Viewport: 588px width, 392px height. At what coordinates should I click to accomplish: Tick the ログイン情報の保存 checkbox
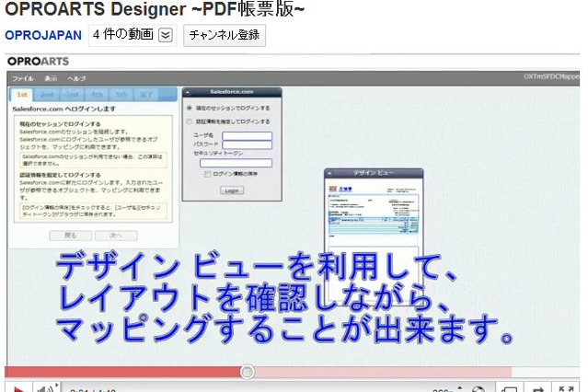(207, 174)
